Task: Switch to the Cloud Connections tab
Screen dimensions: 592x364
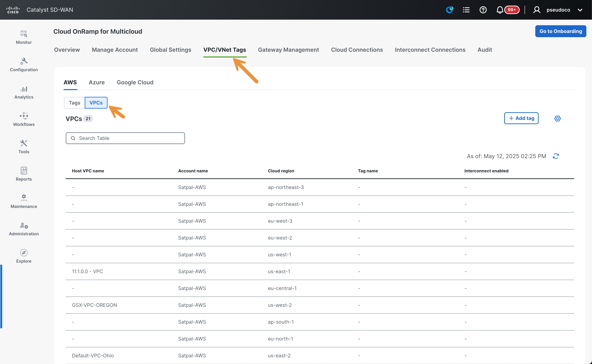Action: 357,50
